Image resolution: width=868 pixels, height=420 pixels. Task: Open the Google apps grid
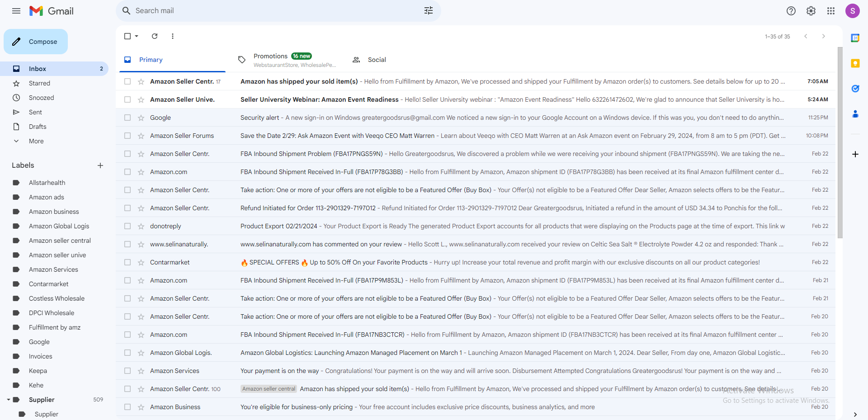click(x=831, y=11)
